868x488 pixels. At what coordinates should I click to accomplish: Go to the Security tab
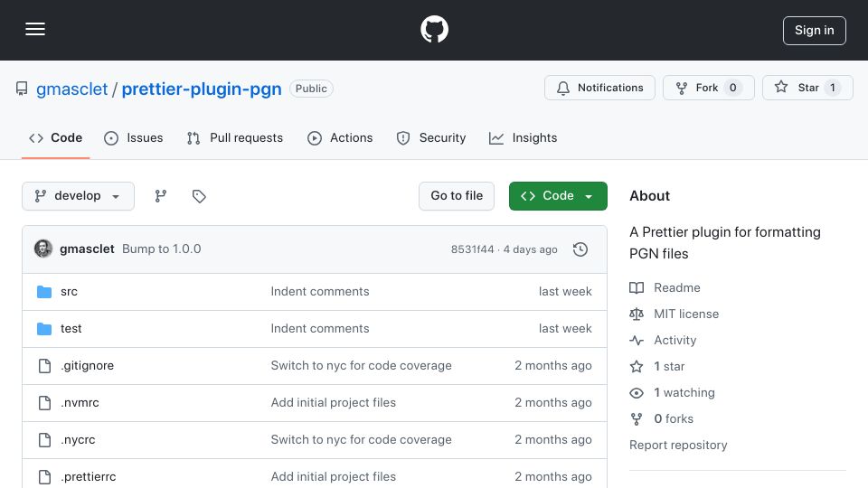pyautogui.click(x=431, y=137)
